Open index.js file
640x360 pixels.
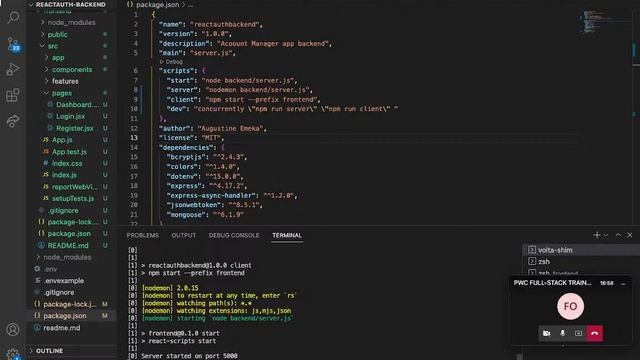coord(72,175)
